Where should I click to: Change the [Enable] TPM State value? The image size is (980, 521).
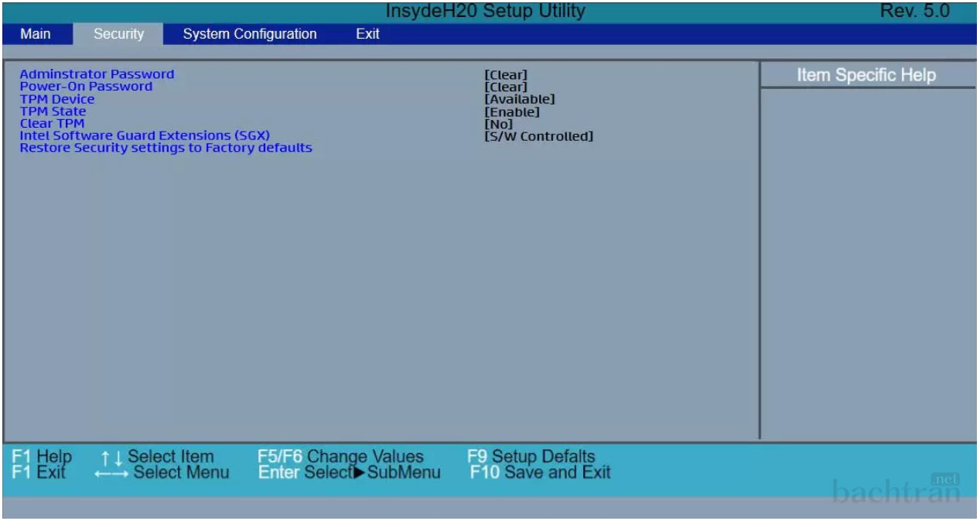tap(512, 112)
